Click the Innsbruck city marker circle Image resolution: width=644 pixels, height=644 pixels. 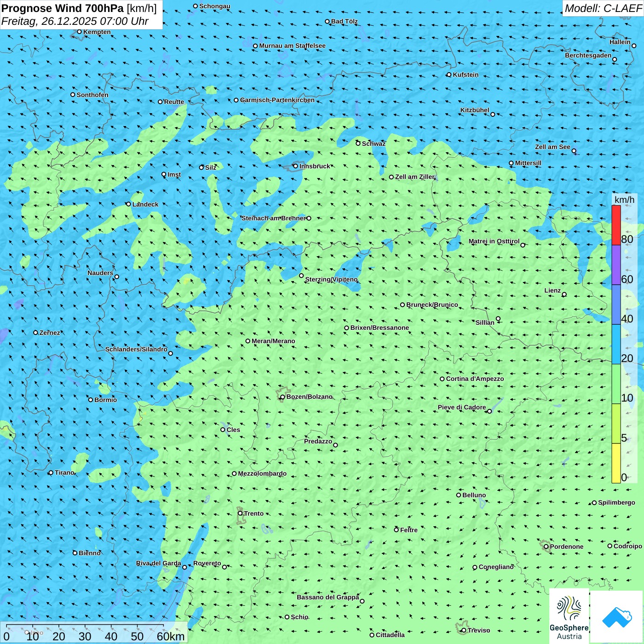point(295,166)
